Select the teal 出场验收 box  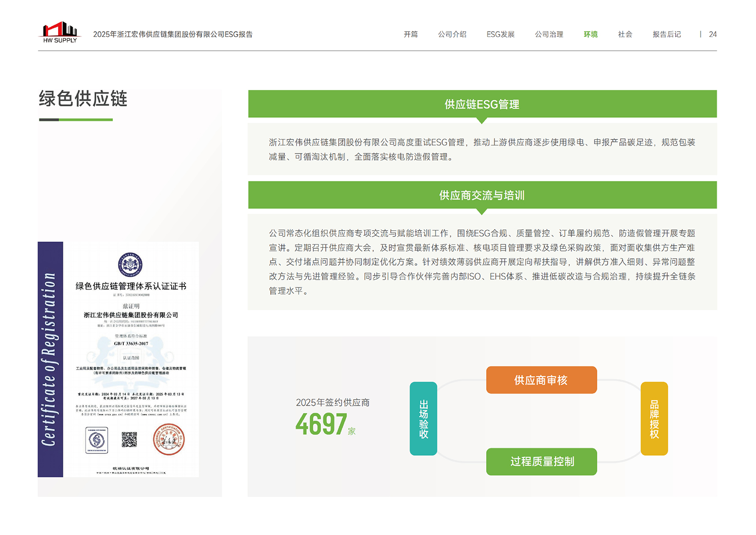(423, 419)
